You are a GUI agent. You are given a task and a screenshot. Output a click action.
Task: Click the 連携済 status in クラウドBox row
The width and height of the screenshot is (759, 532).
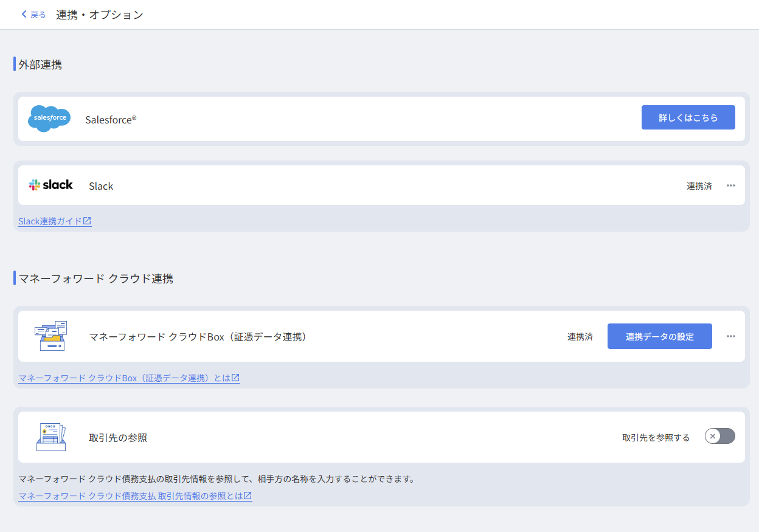point(580,337)
